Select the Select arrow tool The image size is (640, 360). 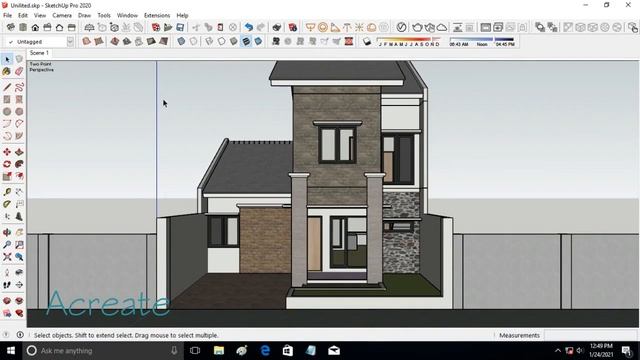coord(7,60)
